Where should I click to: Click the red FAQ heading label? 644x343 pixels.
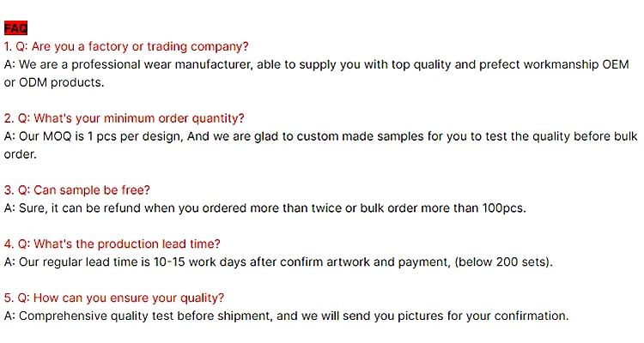tap(15, 28)
